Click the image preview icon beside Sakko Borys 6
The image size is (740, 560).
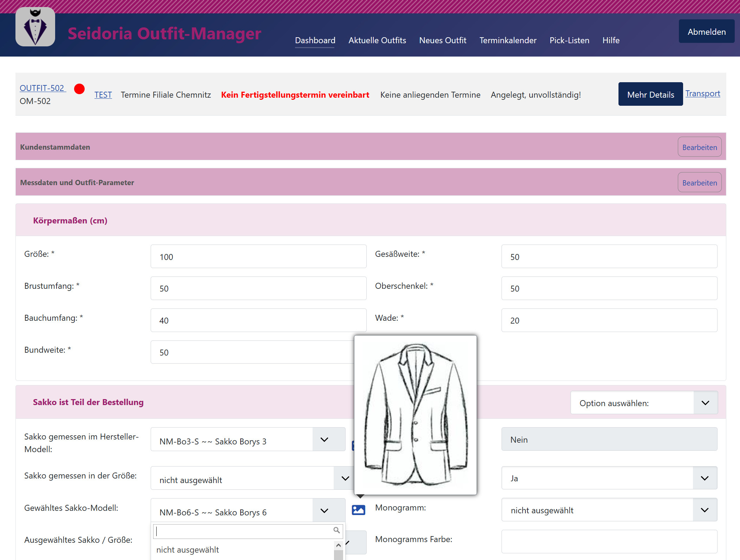(x=358, y=510)
